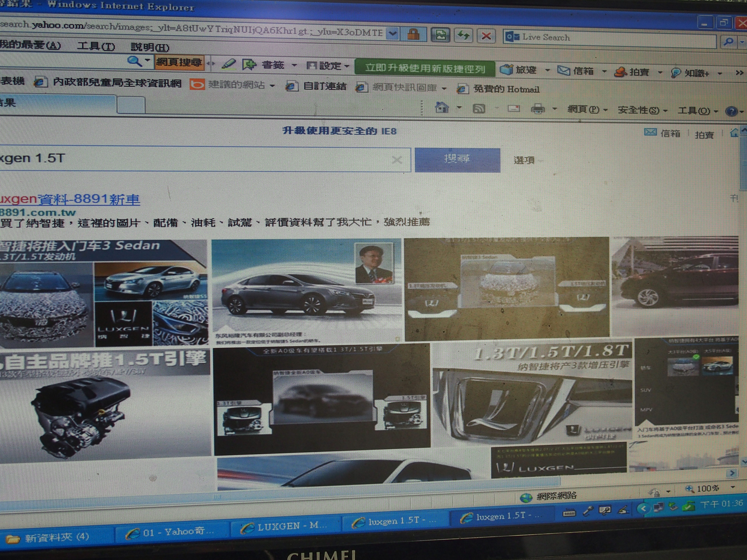Click the Home icon in command bar
This screenshot has width=747, height=560.
(x=442, y=107)
